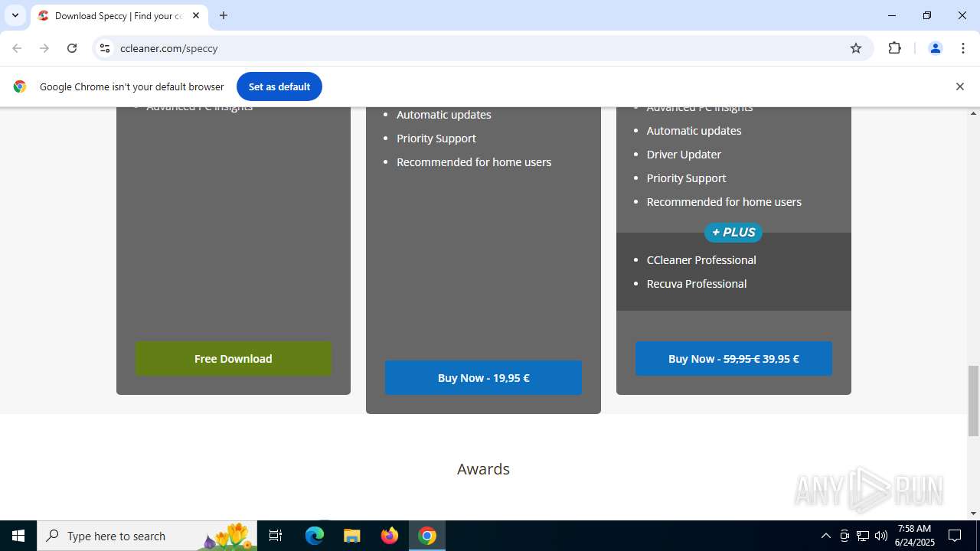Open the Chrome profile icon

[x=935, y=48]
